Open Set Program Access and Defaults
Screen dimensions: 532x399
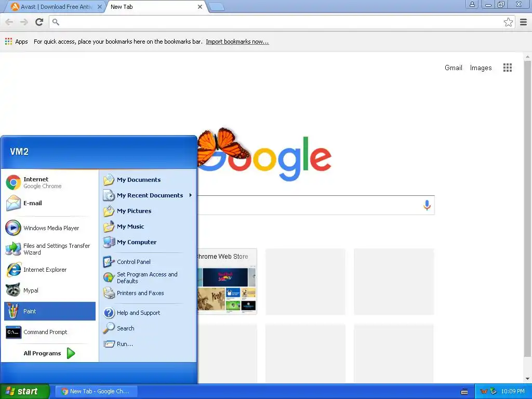tap(148, 277)
